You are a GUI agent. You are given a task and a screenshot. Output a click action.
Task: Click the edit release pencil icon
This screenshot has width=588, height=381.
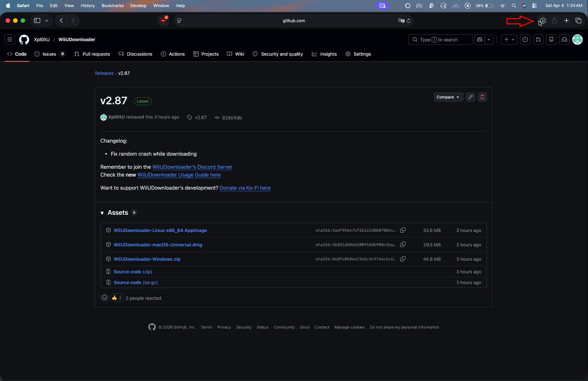(470, 97)
